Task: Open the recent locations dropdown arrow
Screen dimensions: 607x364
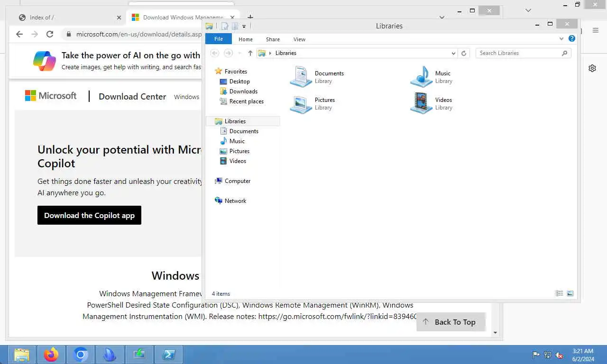Action: pyautogui.click(x=239, y=53)
